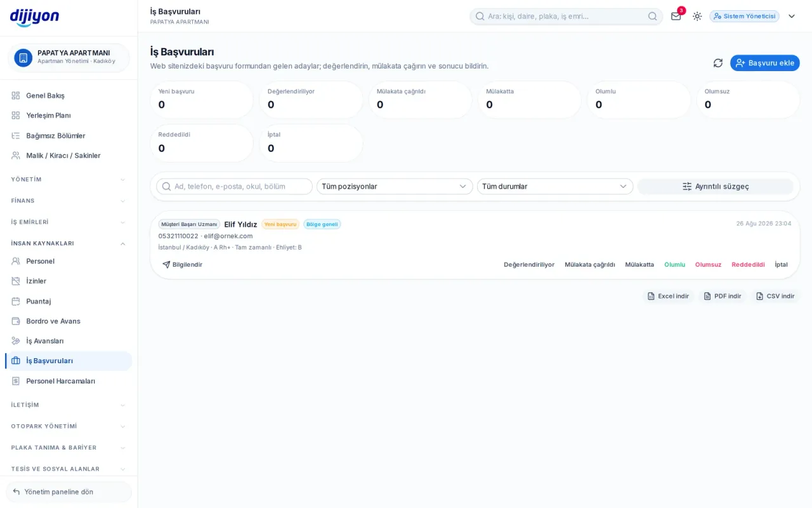Screen dimensions: 812x508
Task: Click the İzinler calendar icon
Action: 16,281
